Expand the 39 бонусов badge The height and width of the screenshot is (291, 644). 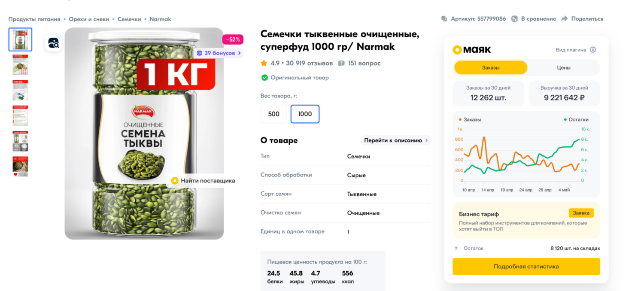click(x=219, y=53)
